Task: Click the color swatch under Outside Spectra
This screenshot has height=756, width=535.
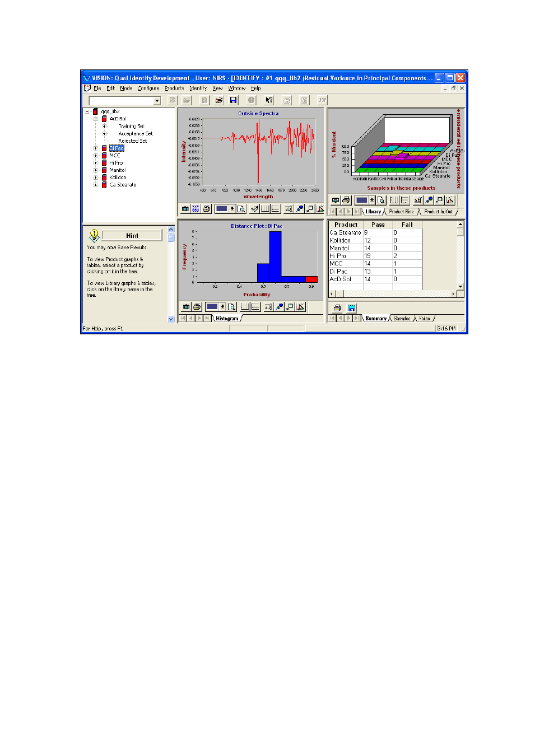Action: point(221,209)
